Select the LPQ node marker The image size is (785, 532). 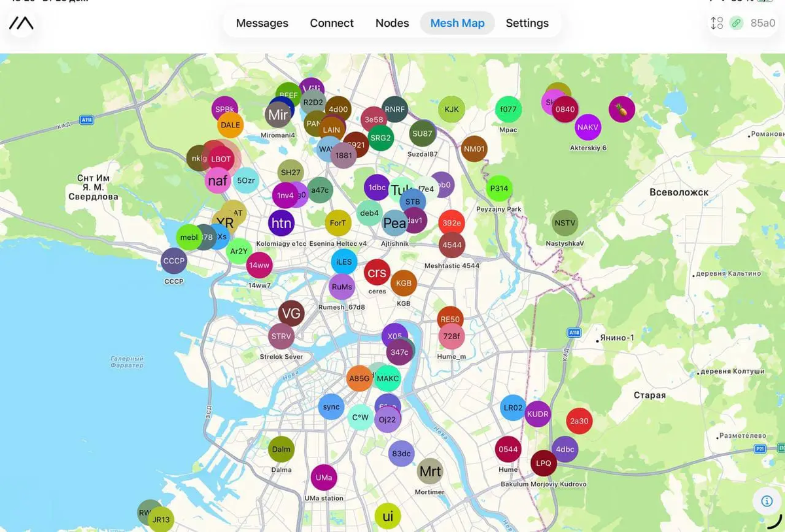pyautogui.click(x=544, y=463)
